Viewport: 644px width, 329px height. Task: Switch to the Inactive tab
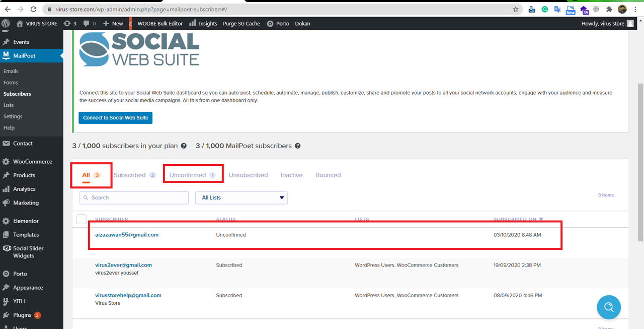pyautogui.click(x=292, y=175)
